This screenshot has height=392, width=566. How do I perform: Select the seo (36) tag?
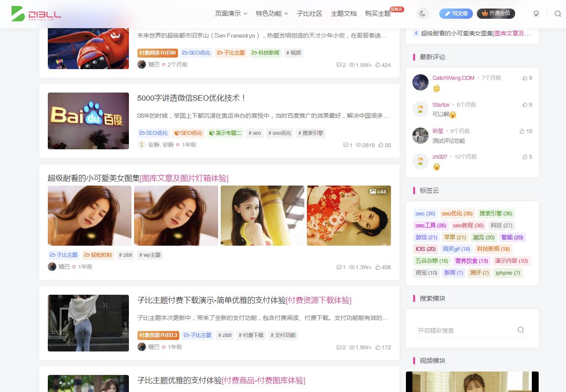(425, 214)
